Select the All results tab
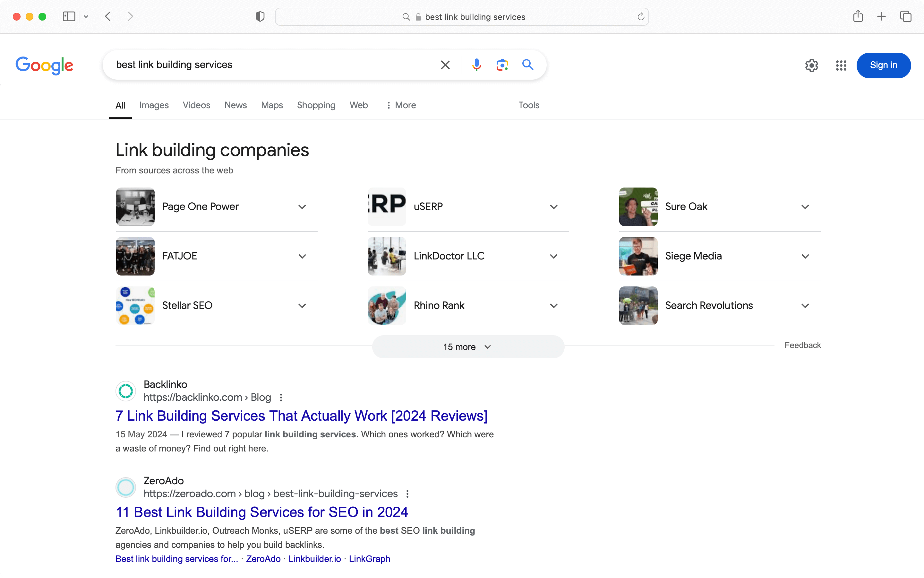This screenshot has width=924, height=578. coord(120,106)
